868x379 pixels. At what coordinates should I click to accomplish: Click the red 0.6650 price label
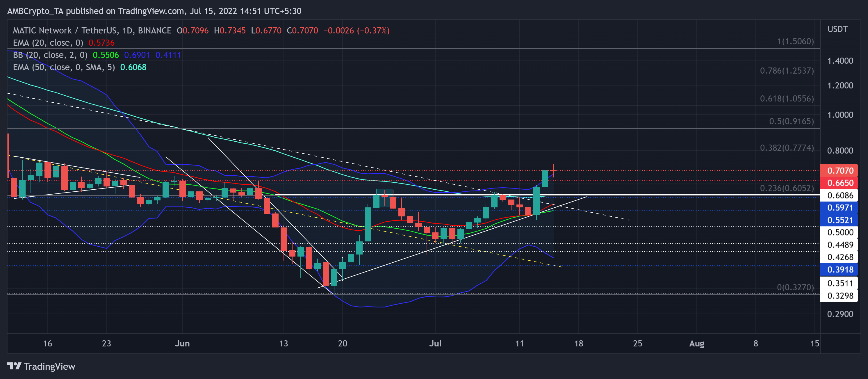point(840,183)
